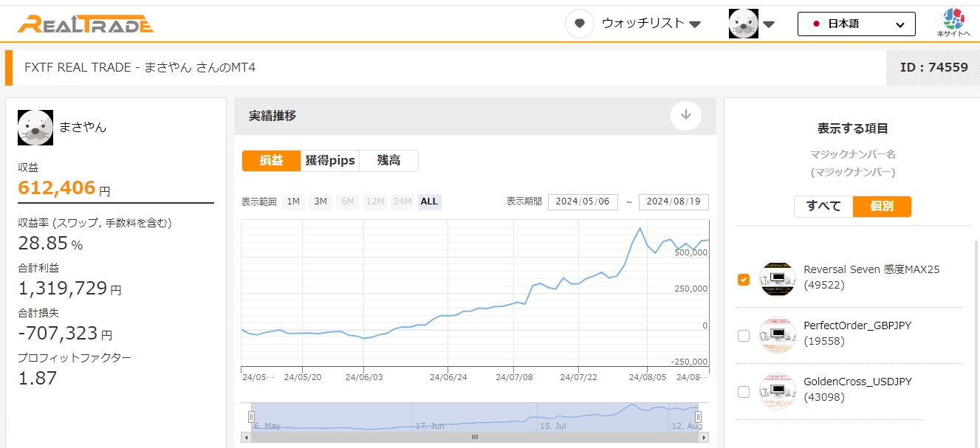
Task: Uncheck the Reversal Seven 感度MAX25 checkbox
Action: click(x=744, y=279)
